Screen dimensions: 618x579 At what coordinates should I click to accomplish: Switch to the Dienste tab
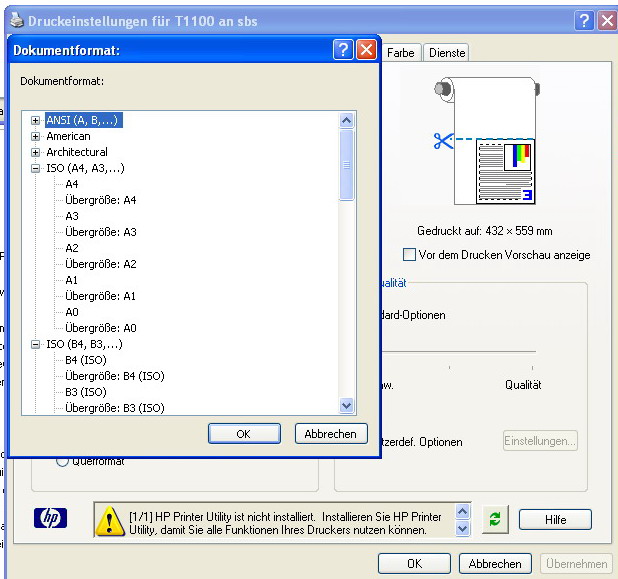(x=447, y=53)
